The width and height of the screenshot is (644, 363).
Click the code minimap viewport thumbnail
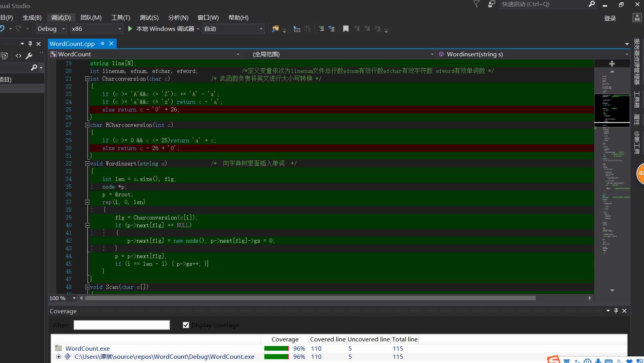click(612, 110)
